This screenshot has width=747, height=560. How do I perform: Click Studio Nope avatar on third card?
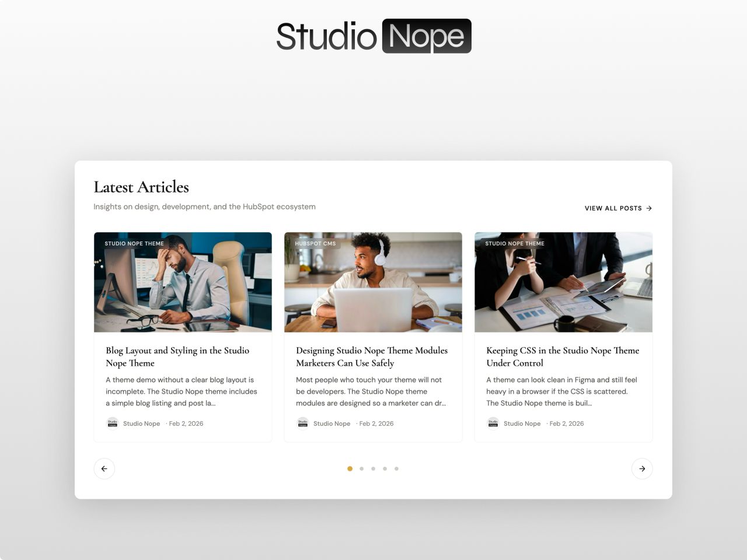point(493,423)
